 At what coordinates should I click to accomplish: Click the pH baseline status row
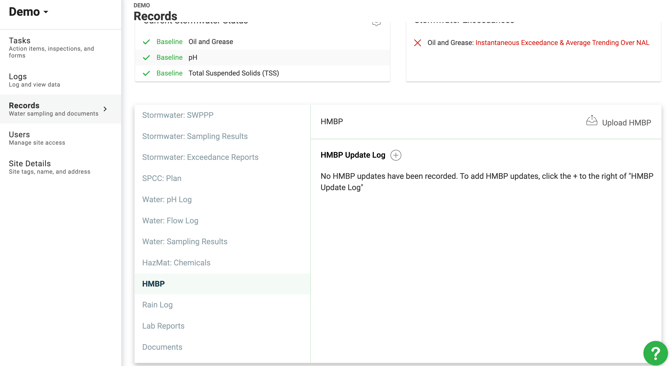262,58
